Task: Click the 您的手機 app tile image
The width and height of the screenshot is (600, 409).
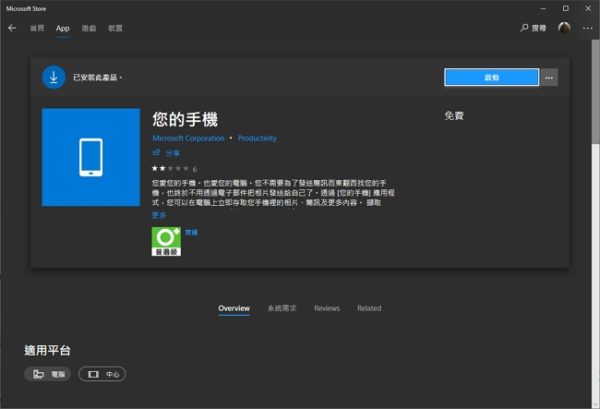Action: pyautogui.click(x=91, y=157)
